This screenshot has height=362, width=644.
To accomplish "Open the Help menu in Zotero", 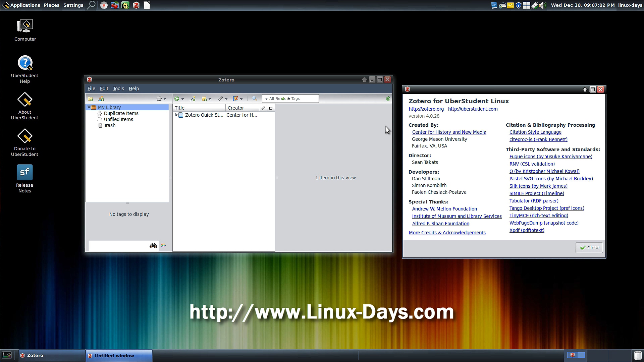I will [134, 88].
